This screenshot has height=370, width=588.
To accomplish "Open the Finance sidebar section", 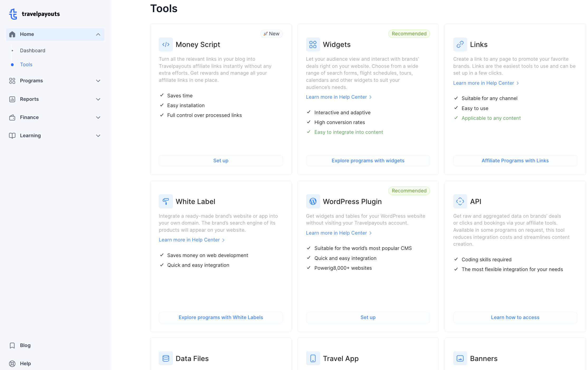I will pyautogui.click(x=55, y=117).
